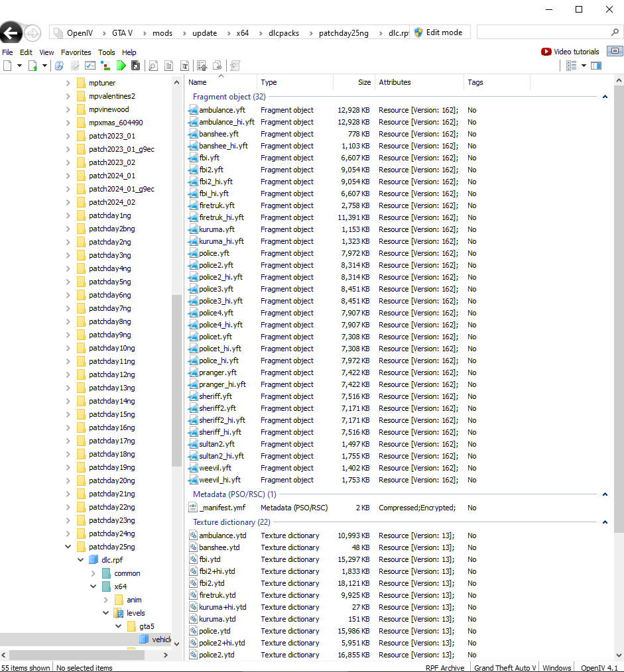Screen dimensions: 624x672
Task: Click the magnifier page search toolbar icon
Action: pyautogui.click(x=153, y=66)
